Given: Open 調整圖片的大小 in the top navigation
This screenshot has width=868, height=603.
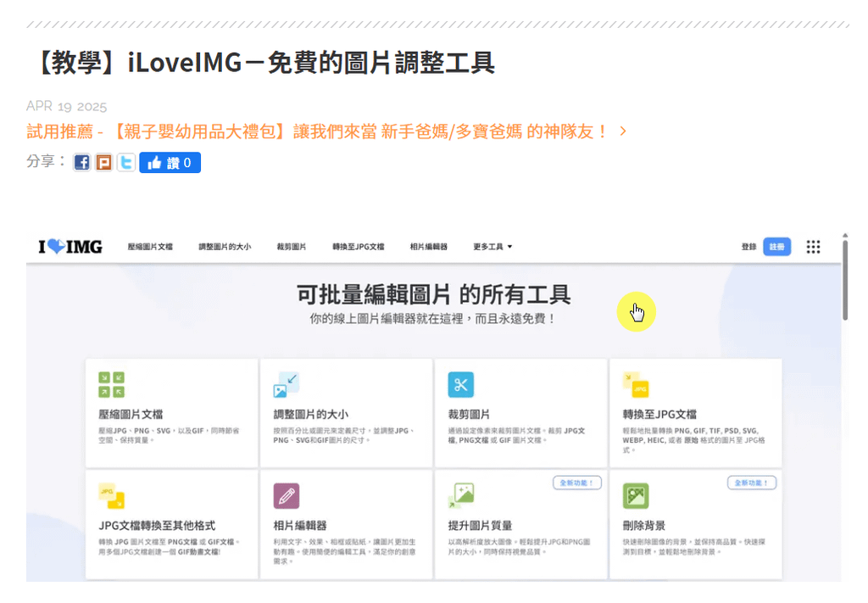Looking at the screenshot, I should [225, 247].
